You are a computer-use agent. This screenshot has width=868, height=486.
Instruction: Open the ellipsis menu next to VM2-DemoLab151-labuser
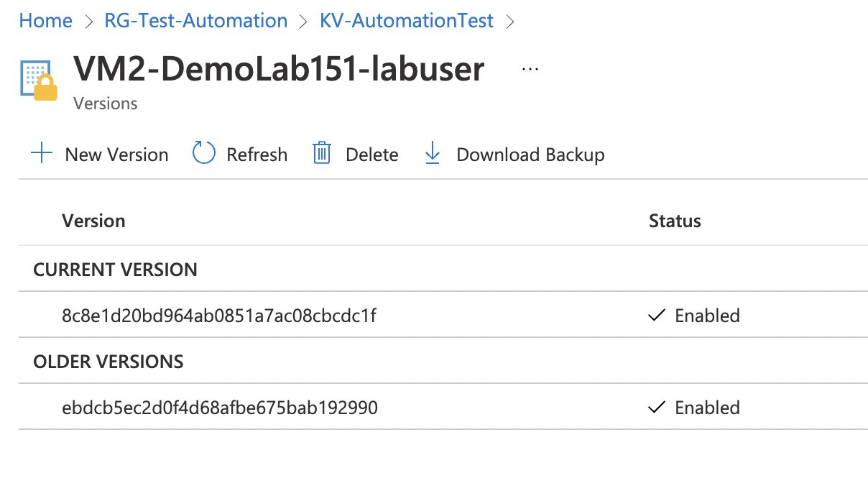530,68
